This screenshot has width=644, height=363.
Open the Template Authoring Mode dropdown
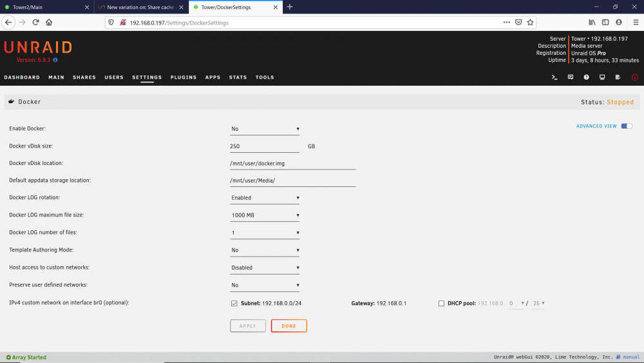(265, 250)
